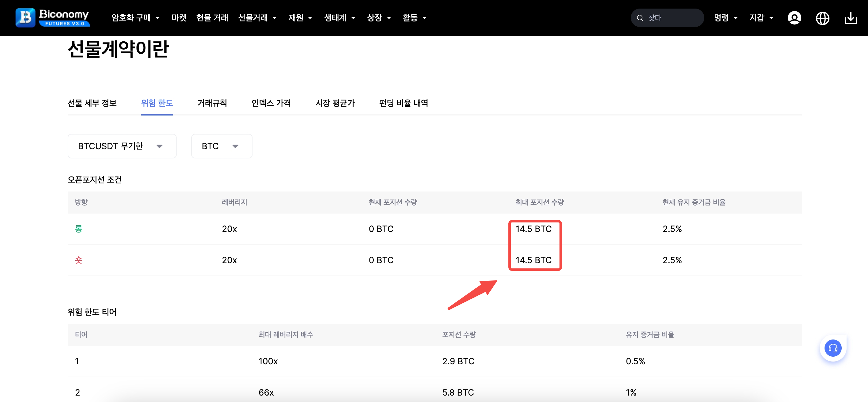Click the Biconomy logo icon
The height and width of the screenshot is (402, 868).
tap(25, 17)
